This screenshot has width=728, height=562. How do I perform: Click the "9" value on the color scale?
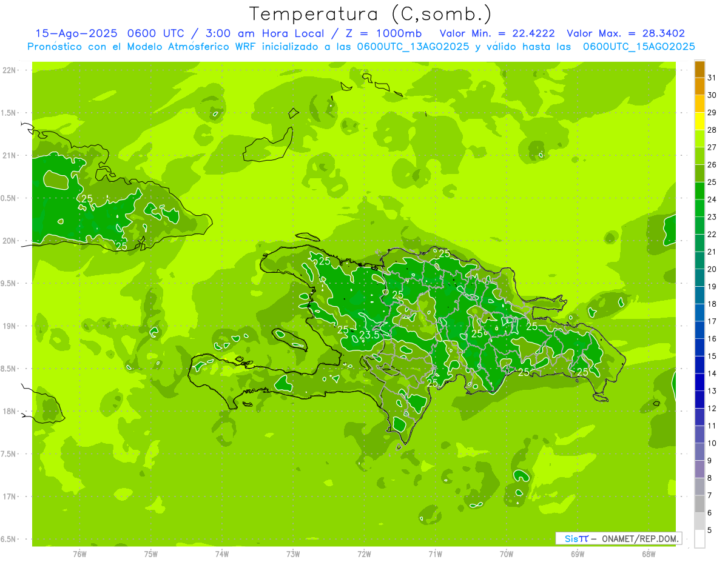tap(710, 461)
